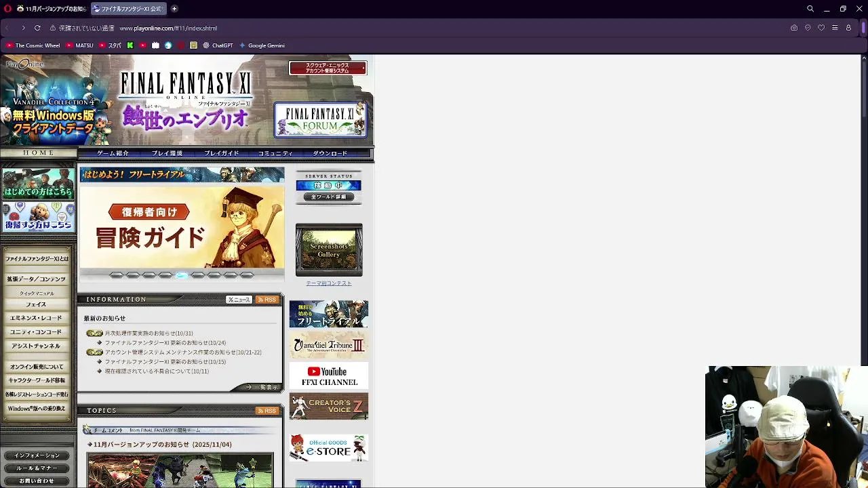This screenshot has width=868, height=488.
Task: Open the フェイス quick manual link
Action: click(x=37, y=305)
